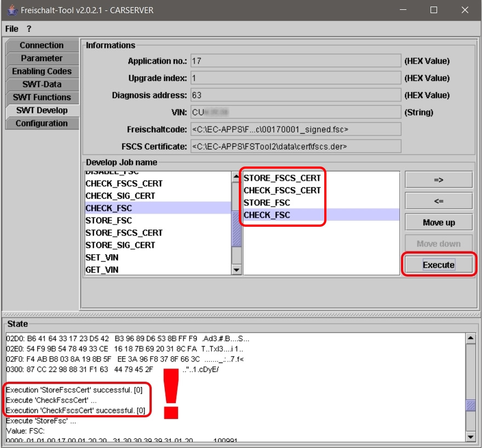Maximize the Freischalt-Tool window
Screen dimensions: 482x448
pyautogui.click(x=433, y=10)
